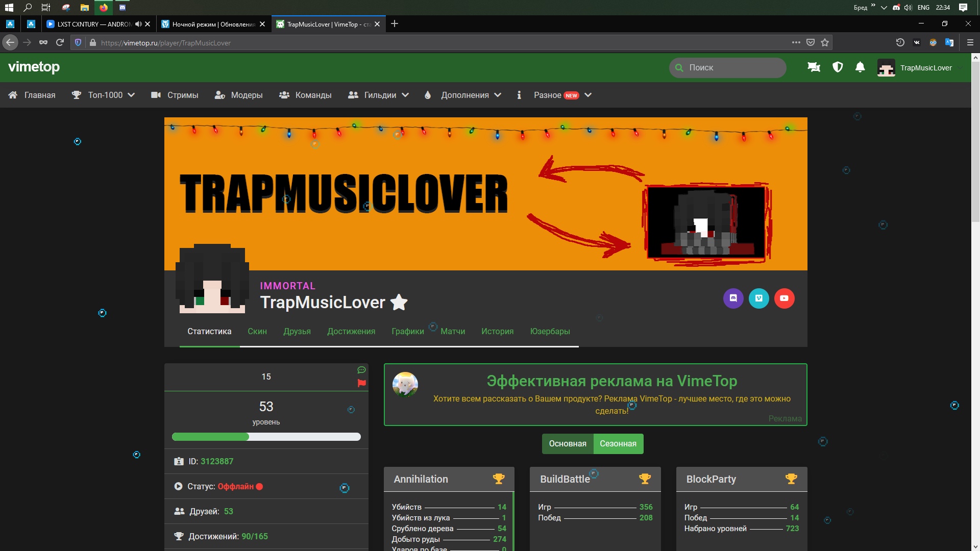The image size is (980, 551).
Task: Expand the Дополнения dropdown menu
Action: pos(463,95)
